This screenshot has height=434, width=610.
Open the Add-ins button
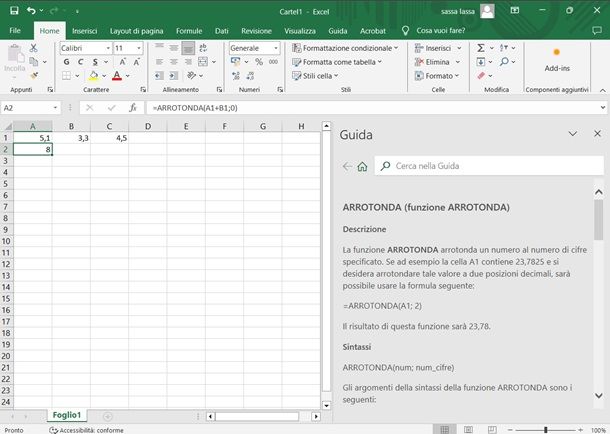557,61
